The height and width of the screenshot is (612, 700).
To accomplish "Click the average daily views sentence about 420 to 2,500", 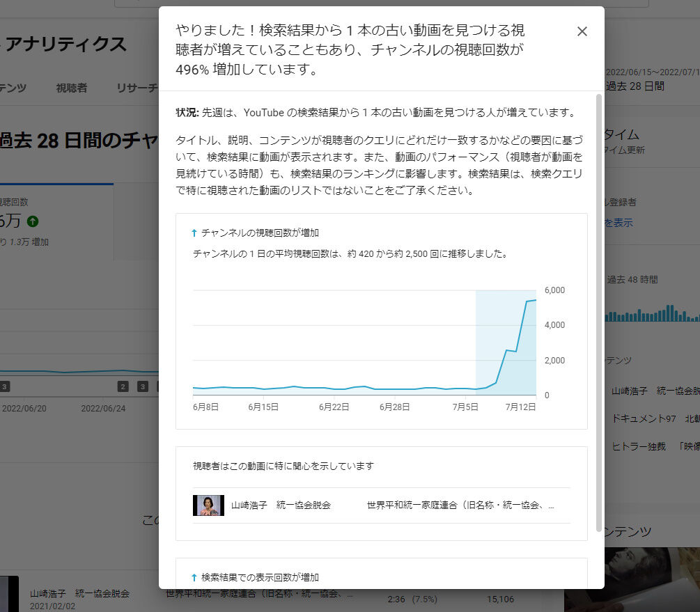I will click(x=350, y=253).
